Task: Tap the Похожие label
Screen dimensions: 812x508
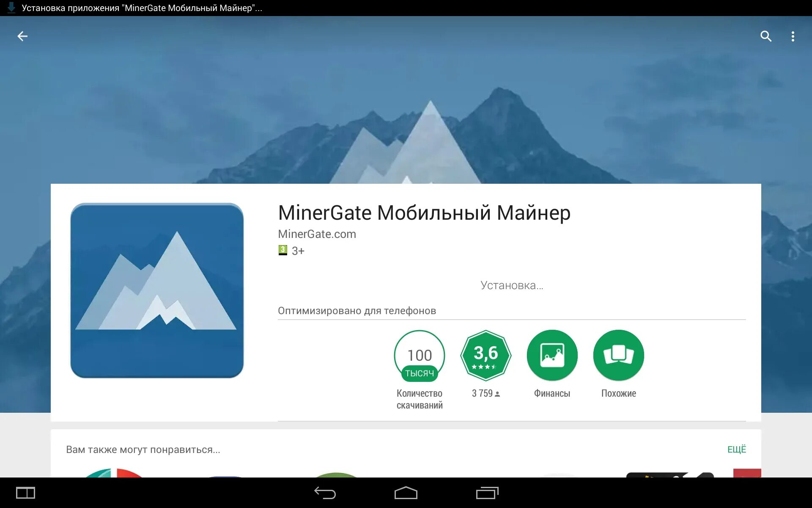Action: click(619, 393)
